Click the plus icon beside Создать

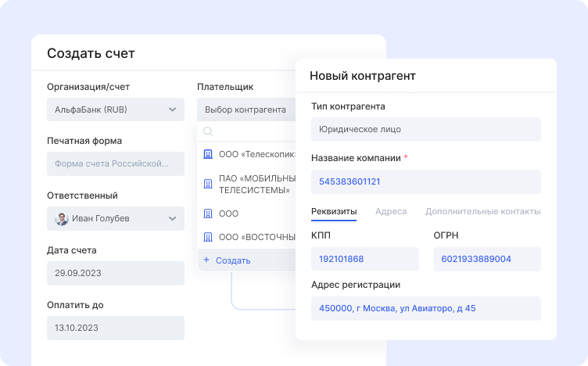[206, 260]
